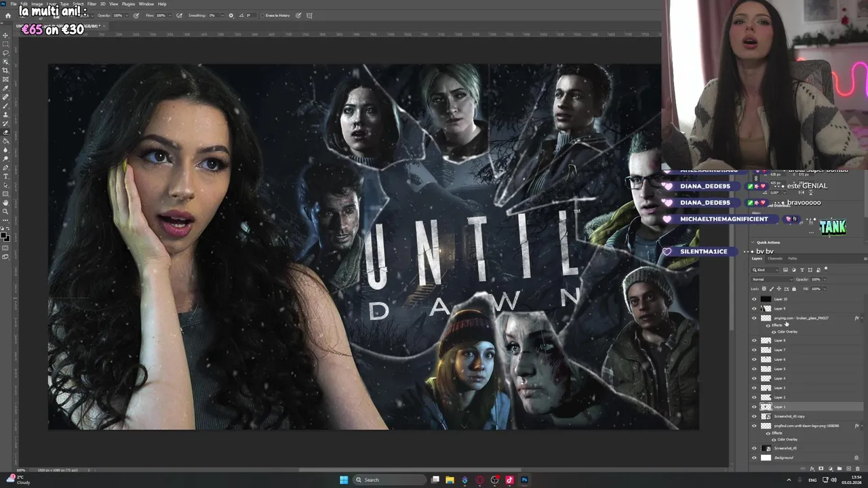Open the layer blend mode Normal dropdown
The image size is (868, 488).
tap(772, 279)
